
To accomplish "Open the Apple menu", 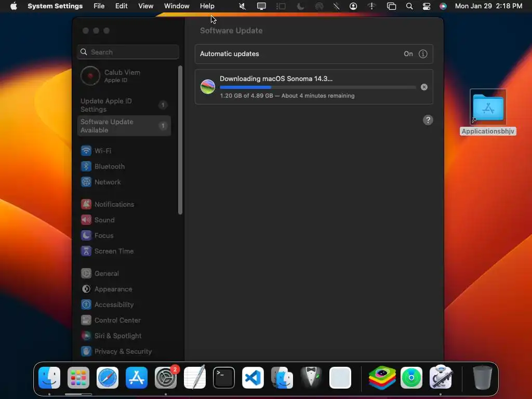I will (14, 6).
